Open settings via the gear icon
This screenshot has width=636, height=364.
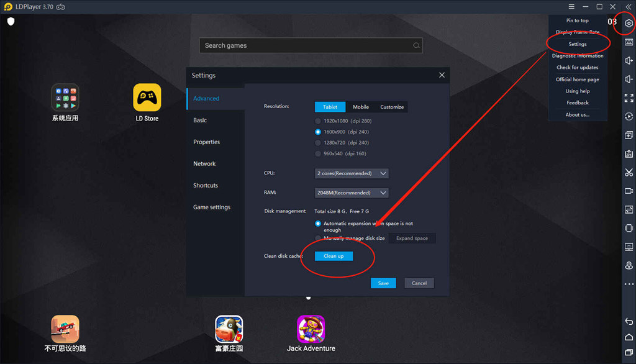(x=629, y=24)
